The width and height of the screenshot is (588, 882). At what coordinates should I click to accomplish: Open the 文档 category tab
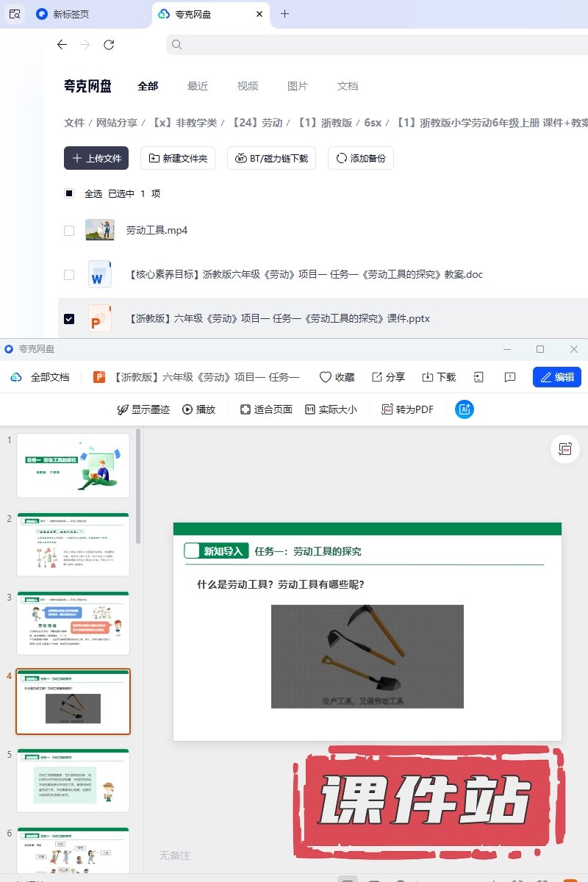tap(348, 86)
